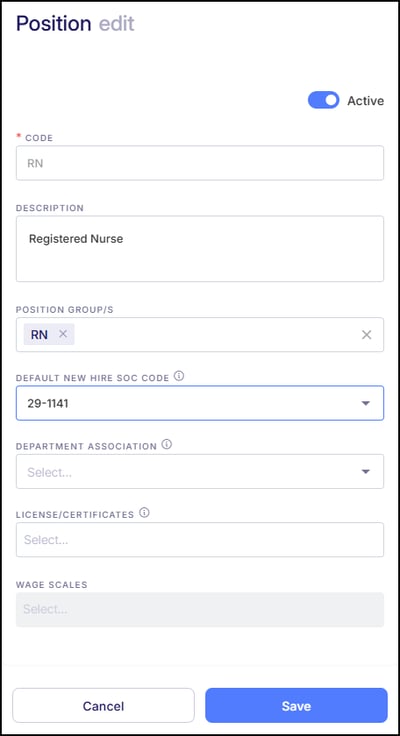Show info for License/Certificates

pos(145,513)
